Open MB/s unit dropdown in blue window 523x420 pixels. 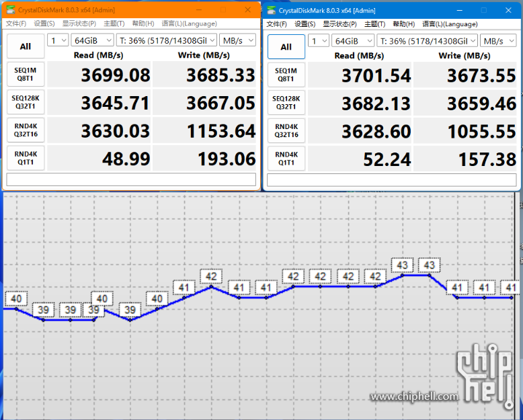[498, 41]
